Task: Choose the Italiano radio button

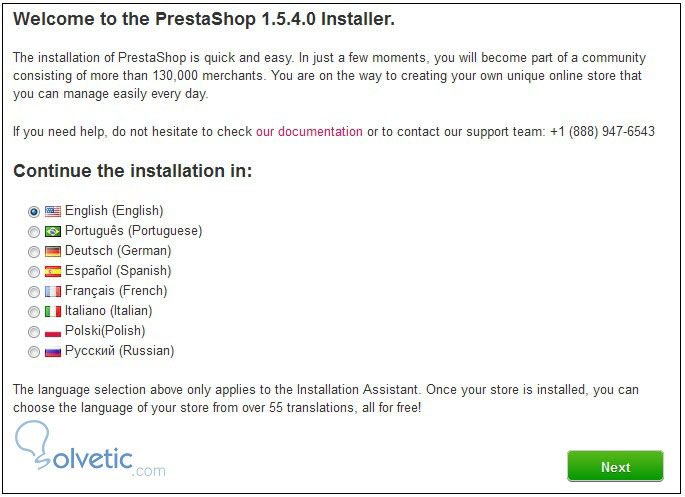Action: tap(35, 312)
